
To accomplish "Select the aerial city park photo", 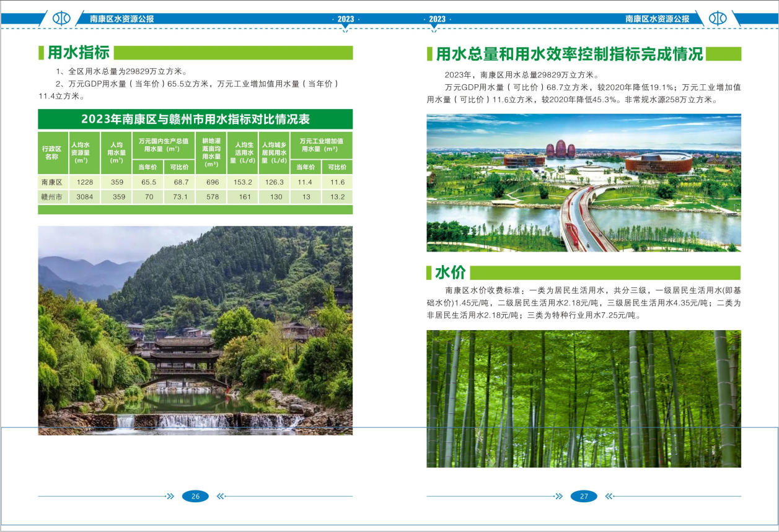I will tap(583, 183).
